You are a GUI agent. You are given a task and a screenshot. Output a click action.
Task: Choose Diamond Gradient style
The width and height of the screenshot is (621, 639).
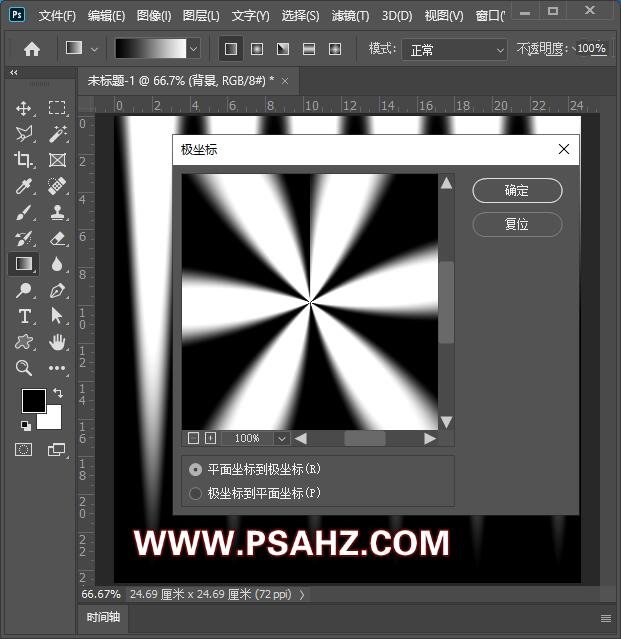[x=335, y=49]
